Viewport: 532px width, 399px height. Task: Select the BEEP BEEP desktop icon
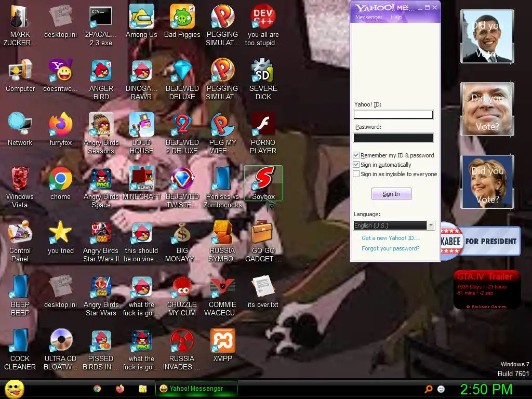[x=20, y=295]
